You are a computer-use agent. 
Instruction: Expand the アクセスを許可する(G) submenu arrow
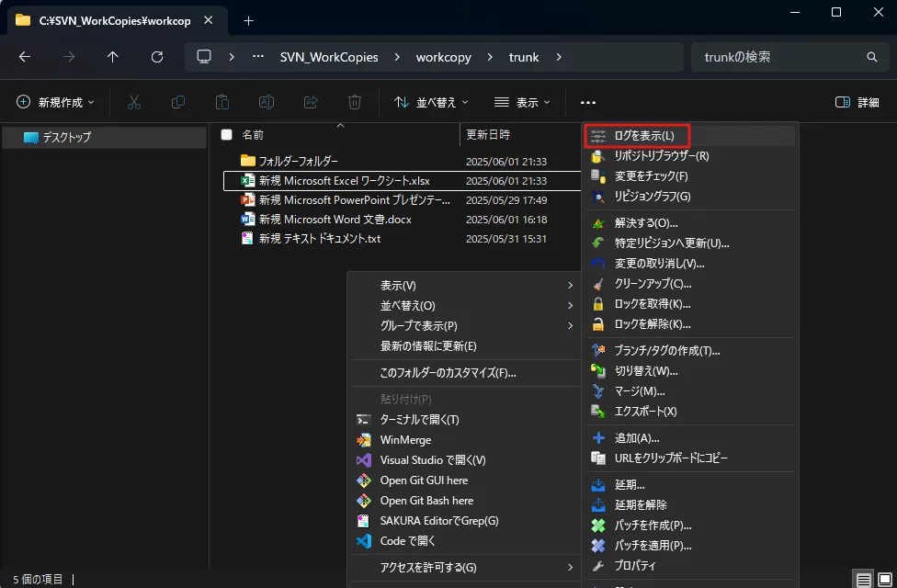pos(570,568)
